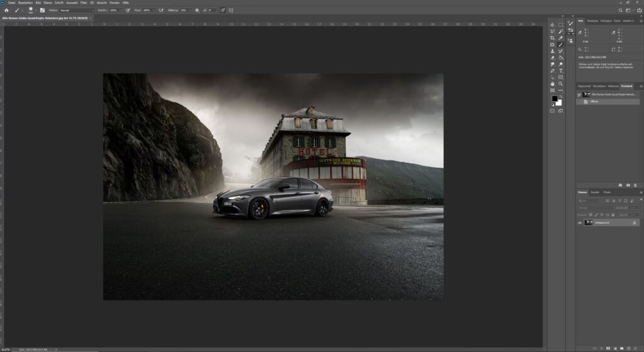Open the Filter menu
The height and width of the screenshot is (352, 644).
tap(84, 3)
